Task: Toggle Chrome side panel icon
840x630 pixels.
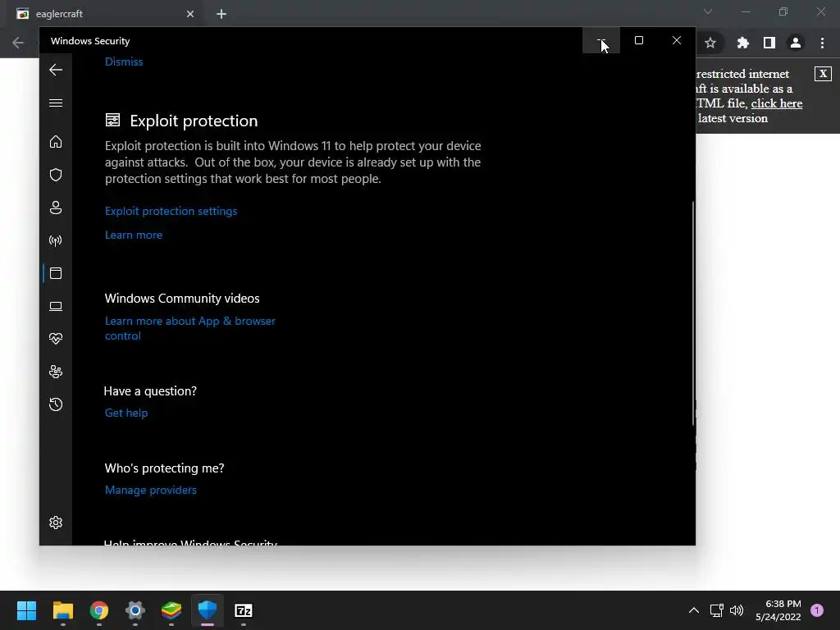Action: pyautogui.click(x=769, y=43)
